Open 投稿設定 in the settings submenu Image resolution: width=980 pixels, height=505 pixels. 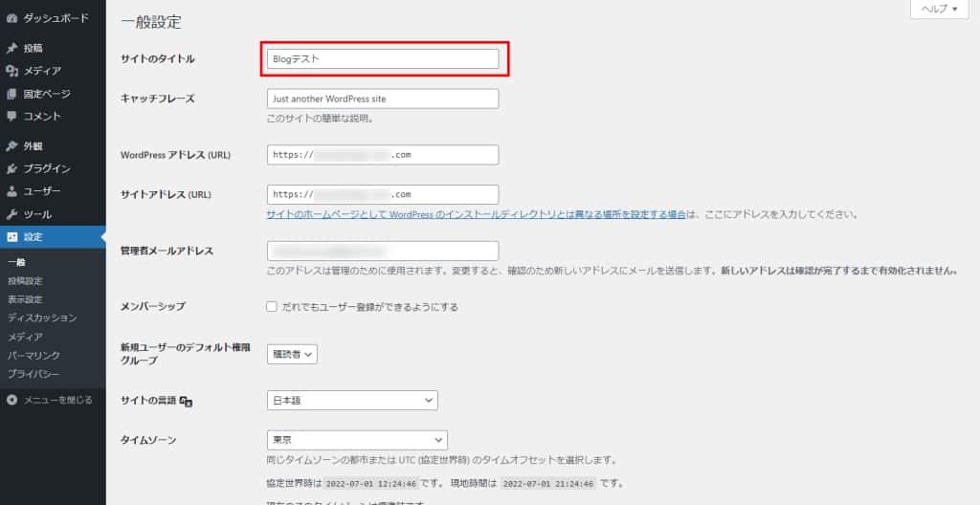(25, 281)
